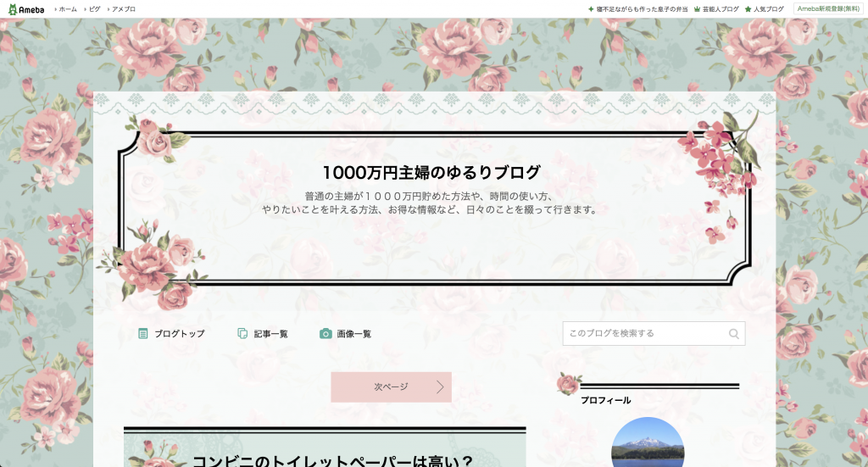The image size is (868, 467).
Task: Click the 記事一覧 pages icon
Action: pos(242,334)
